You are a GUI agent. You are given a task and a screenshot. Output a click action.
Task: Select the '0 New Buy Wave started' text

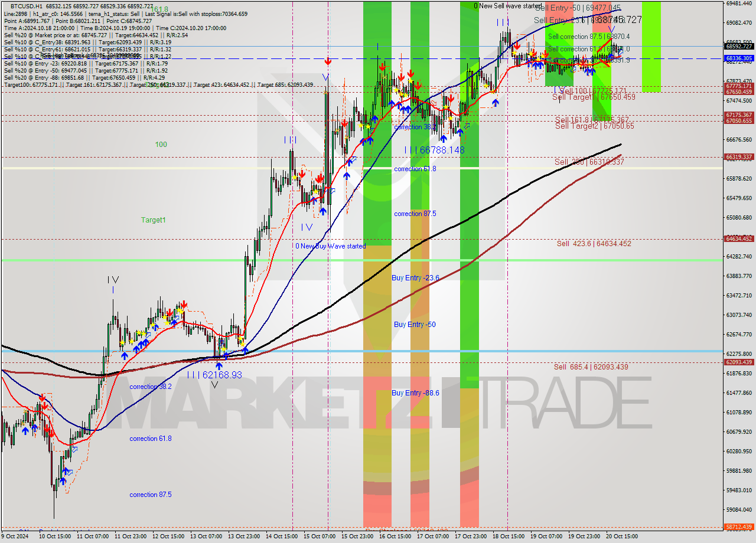(x=331, y=246)
